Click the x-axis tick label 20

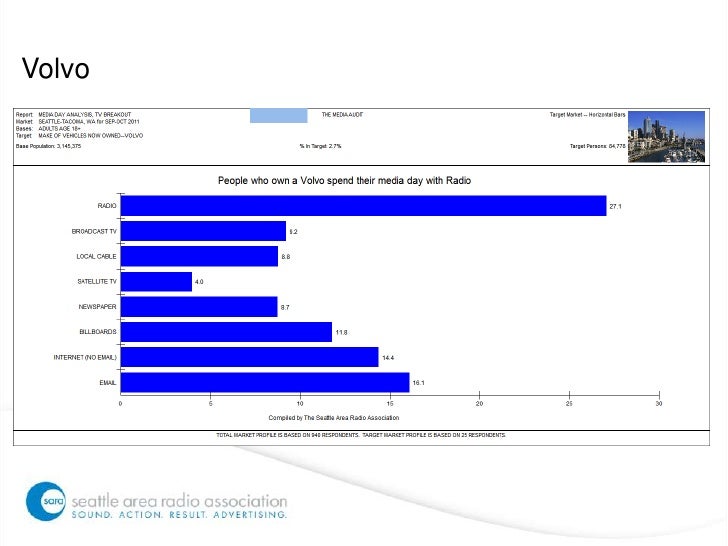pos(480,404)
